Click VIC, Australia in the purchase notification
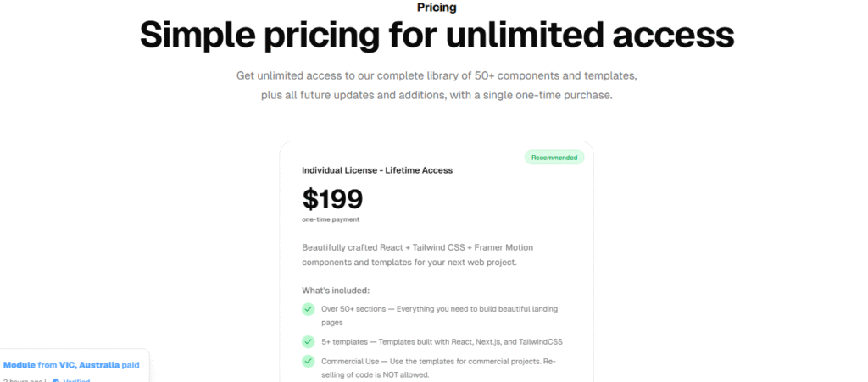This screenshot has width=868, height=382. 88,365
